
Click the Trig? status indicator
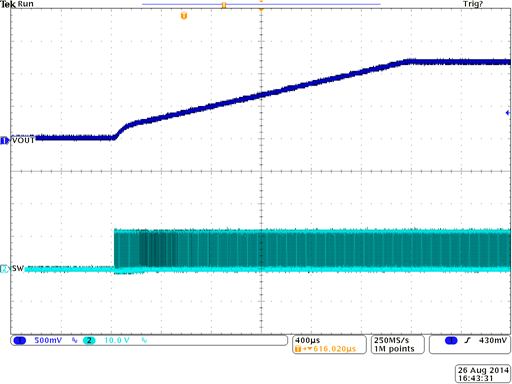click(x=473, y=4)
